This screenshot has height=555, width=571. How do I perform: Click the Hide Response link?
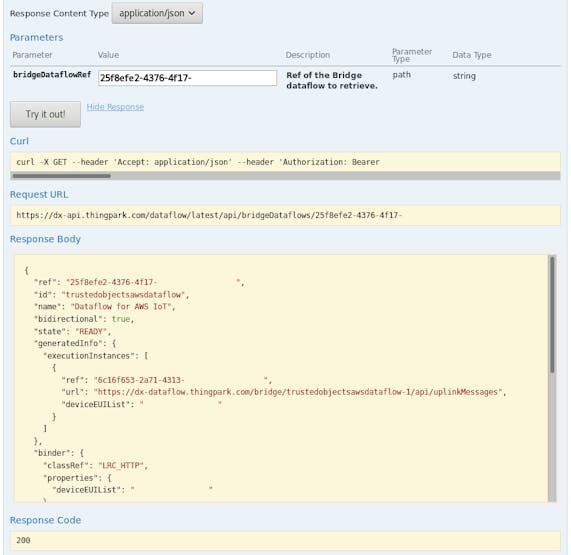click(115, 107)
